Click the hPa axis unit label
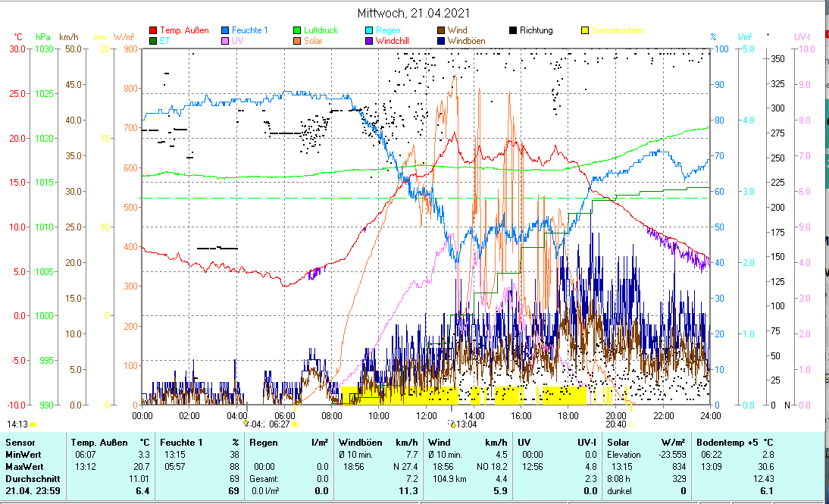The height and width of the screenshot is (504, 829). 42,37
